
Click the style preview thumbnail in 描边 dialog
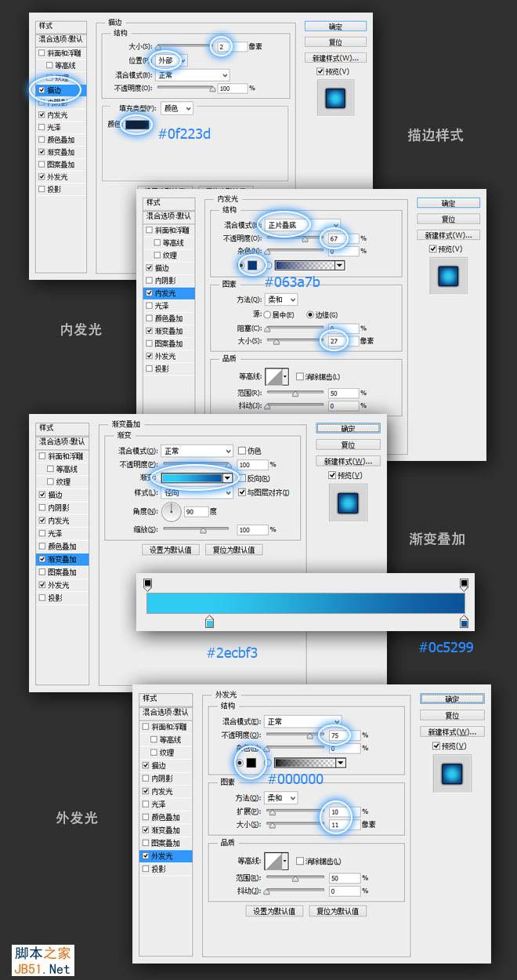(x=336, y=97)
